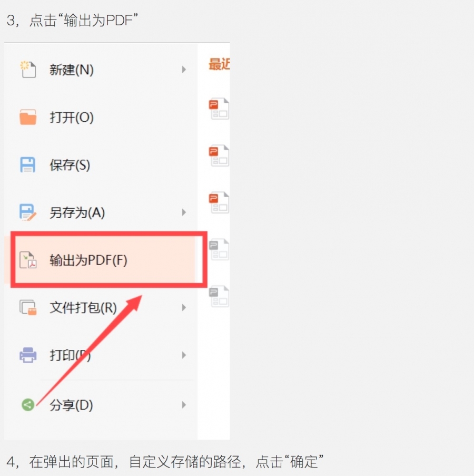Open the third red recent presentation file
This screenshot has height=476, width=474.
point(219,202)
